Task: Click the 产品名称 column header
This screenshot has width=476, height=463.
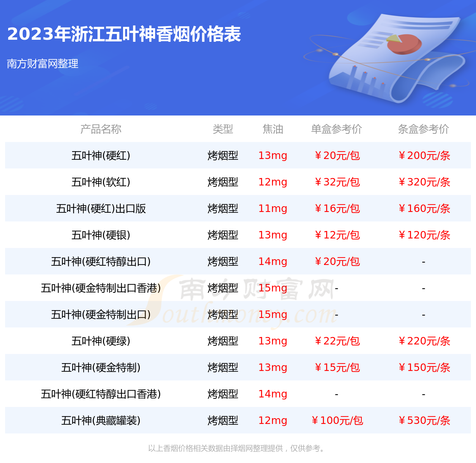Action: pos(101,129)
